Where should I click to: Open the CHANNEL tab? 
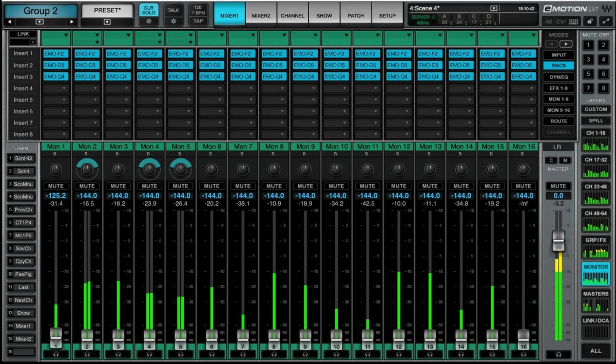click(x=293, y=15)
